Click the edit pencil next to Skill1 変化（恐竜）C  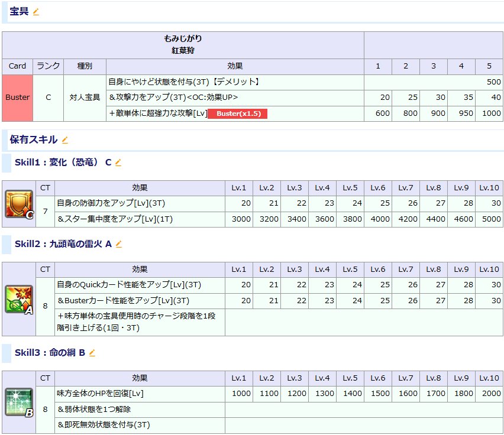pyautogui.click(x=118, y=163)
